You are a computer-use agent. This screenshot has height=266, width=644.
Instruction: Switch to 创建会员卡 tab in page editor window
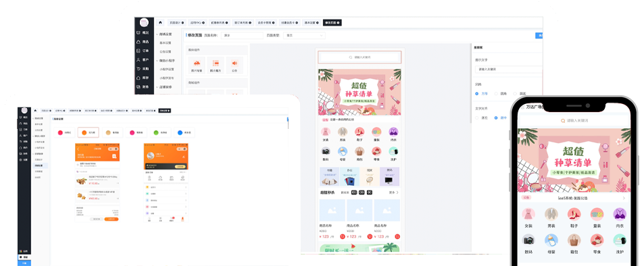(x=289, y=22)
